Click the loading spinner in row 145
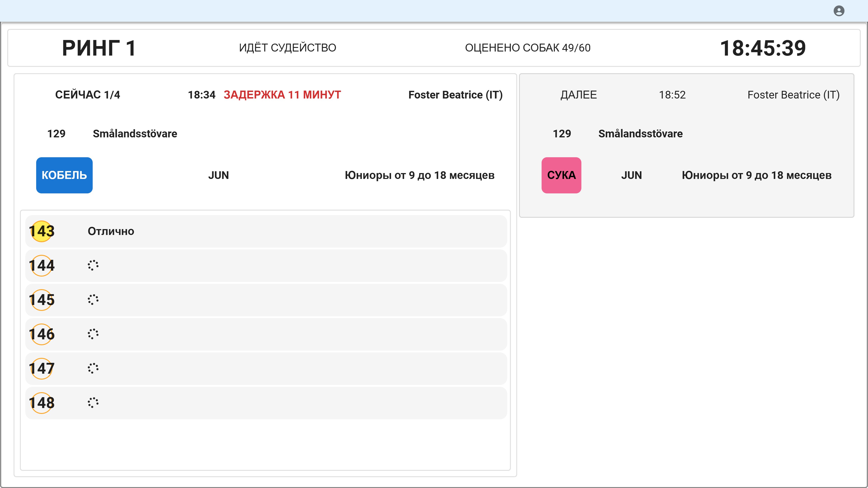This screenshot has width=868, height=488. pos(93,300)
